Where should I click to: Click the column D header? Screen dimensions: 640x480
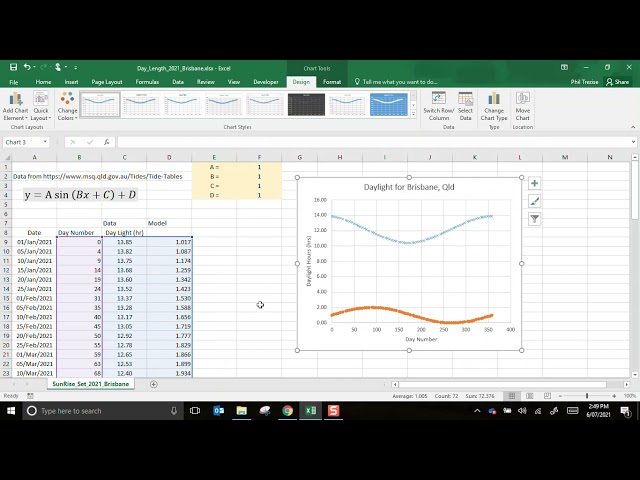tap(169, 157)
